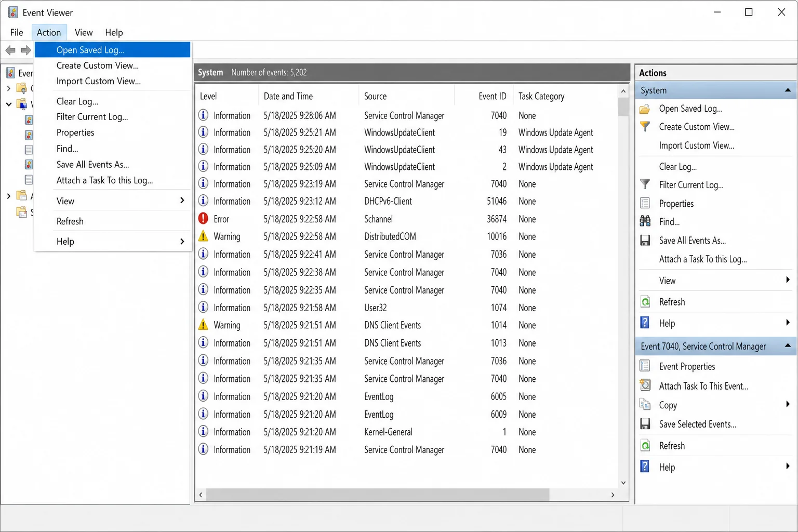Expand the Custom Views tree node chevron
798x532 pixels.
[8, 88]
